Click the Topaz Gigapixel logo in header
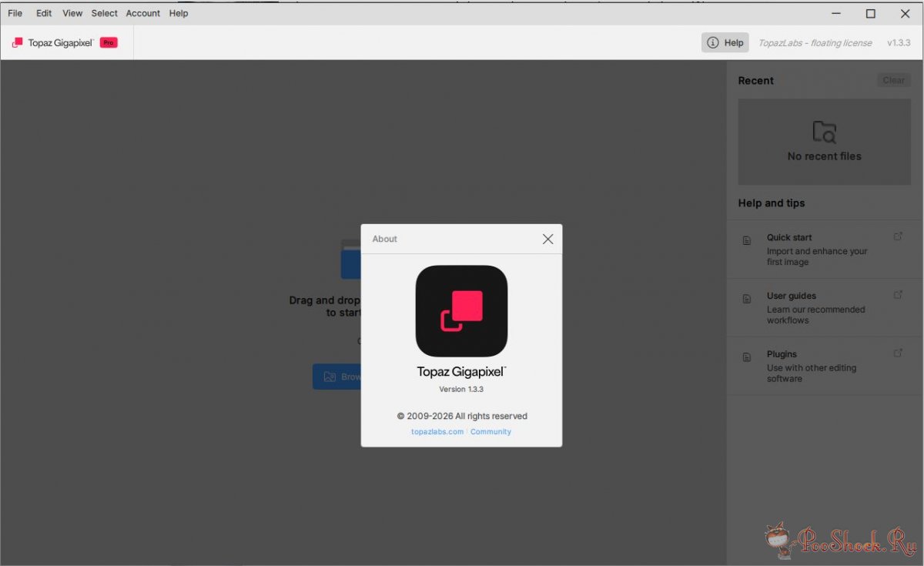The width and height of the screenshot is (924, 566). point(52,43)
